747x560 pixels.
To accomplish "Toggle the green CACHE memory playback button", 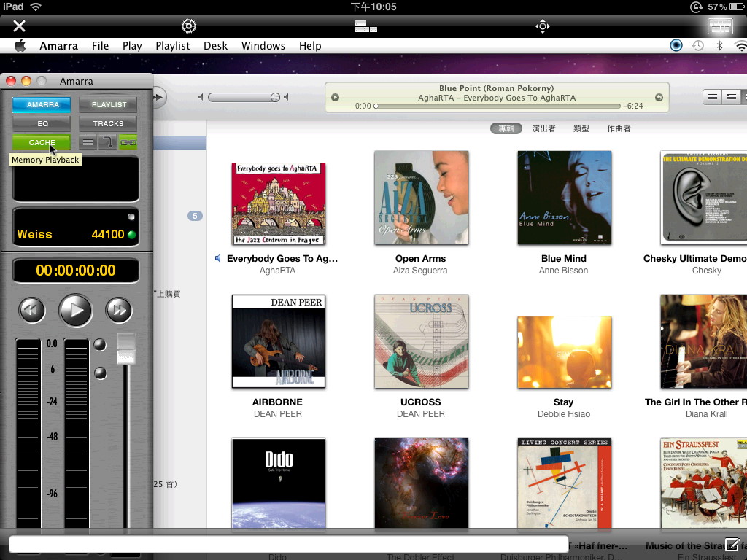I will (x=42, y=142).
